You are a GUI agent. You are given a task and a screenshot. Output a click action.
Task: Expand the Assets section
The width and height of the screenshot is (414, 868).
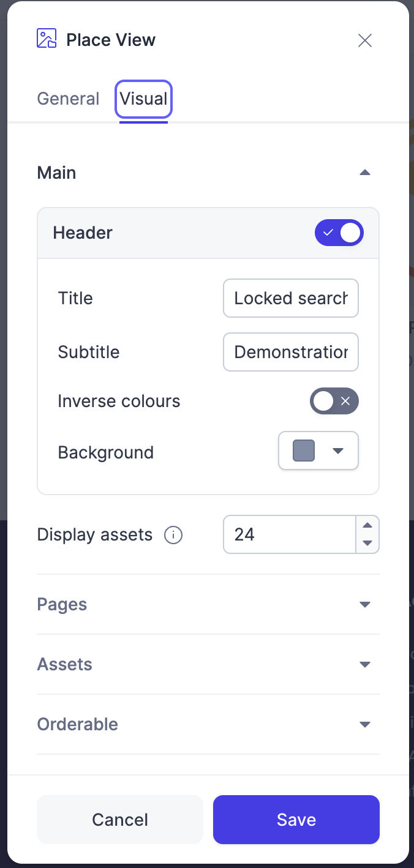pyautogui.click(x=208, y=664)
